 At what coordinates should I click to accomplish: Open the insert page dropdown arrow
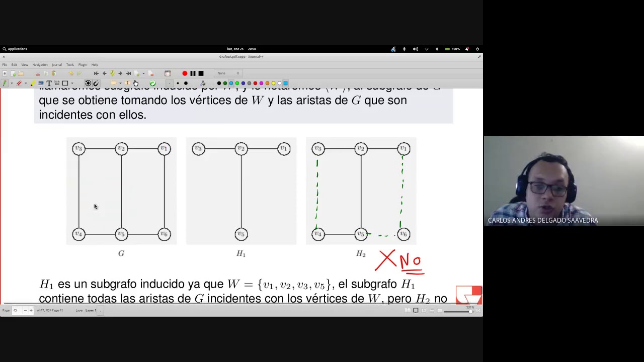coord(143,73)
